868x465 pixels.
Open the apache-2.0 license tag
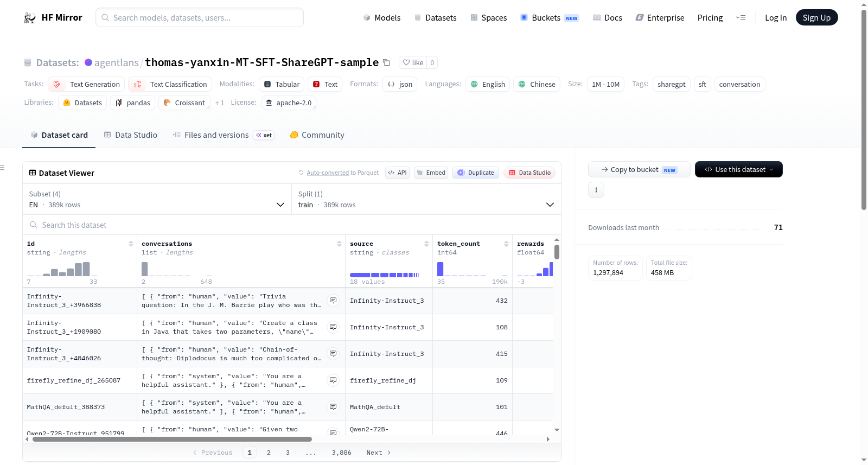pos(289,103)
